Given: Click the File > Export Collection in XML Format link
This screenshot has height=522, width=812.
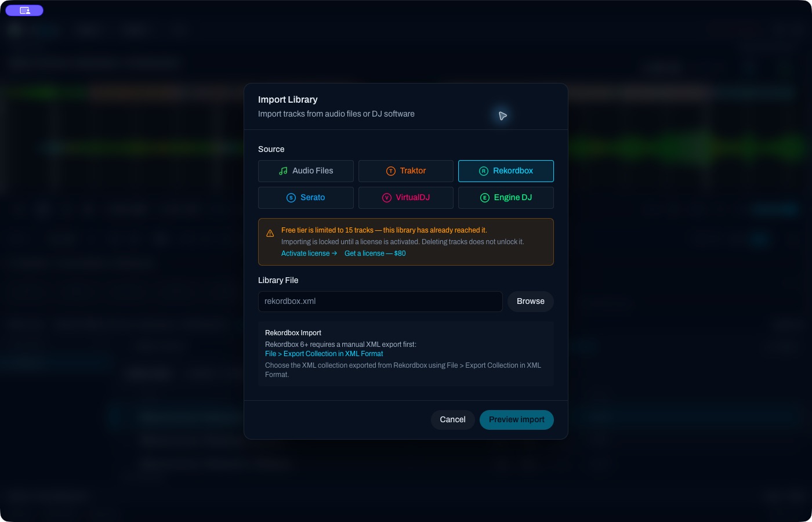Looking at the screenshot, I should click(x=324, y=354).
